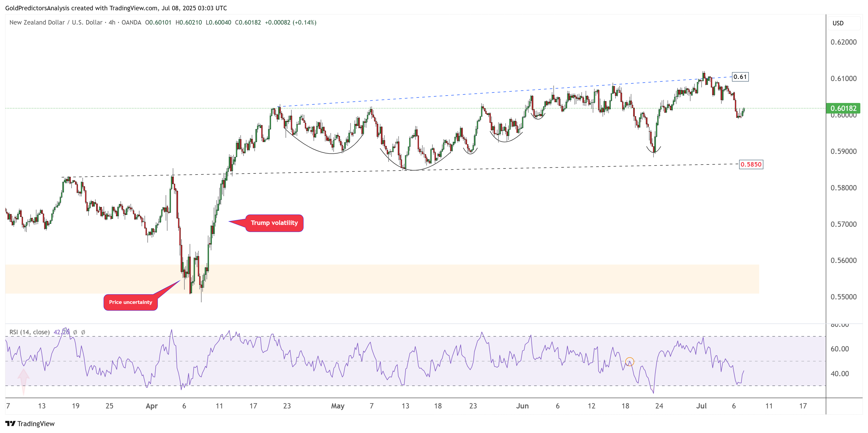The width and height of the screenshot is (868, 433).
Task: Click the orange circle marker on the RSI line
Action: point(629,362)
